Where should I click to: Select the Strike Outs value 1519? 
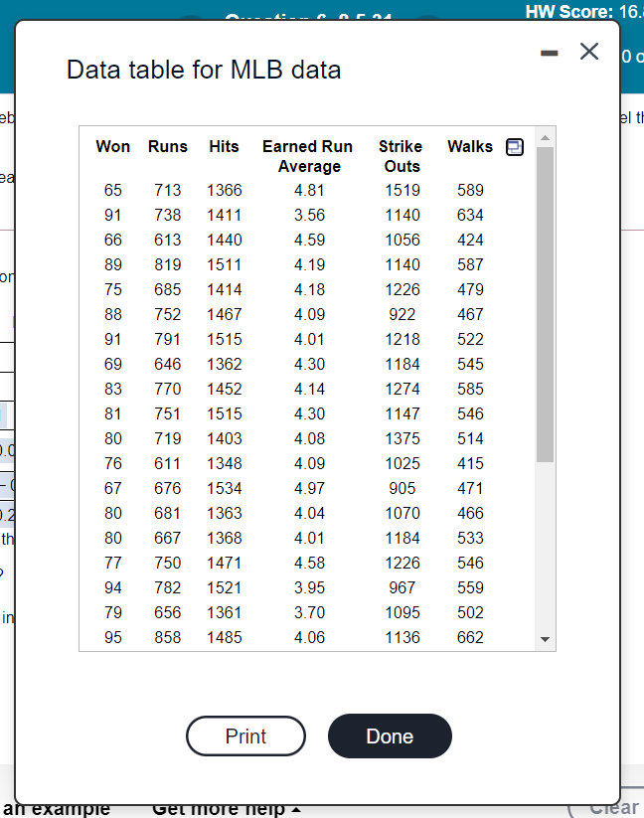[402, 190]
